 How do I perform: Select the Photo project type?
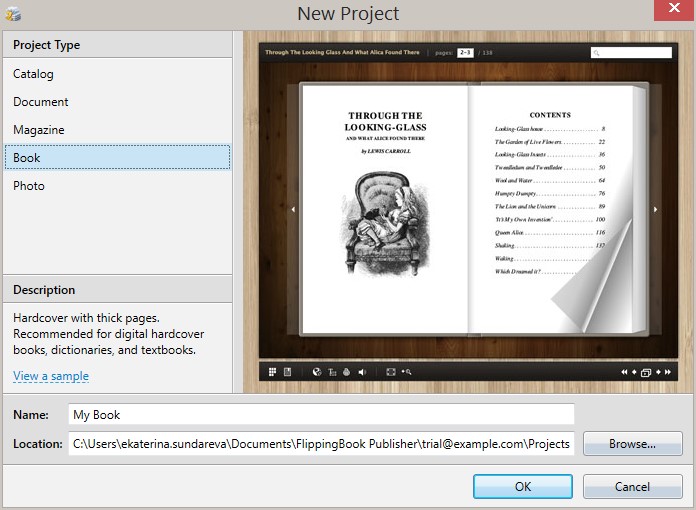point(118,186)
